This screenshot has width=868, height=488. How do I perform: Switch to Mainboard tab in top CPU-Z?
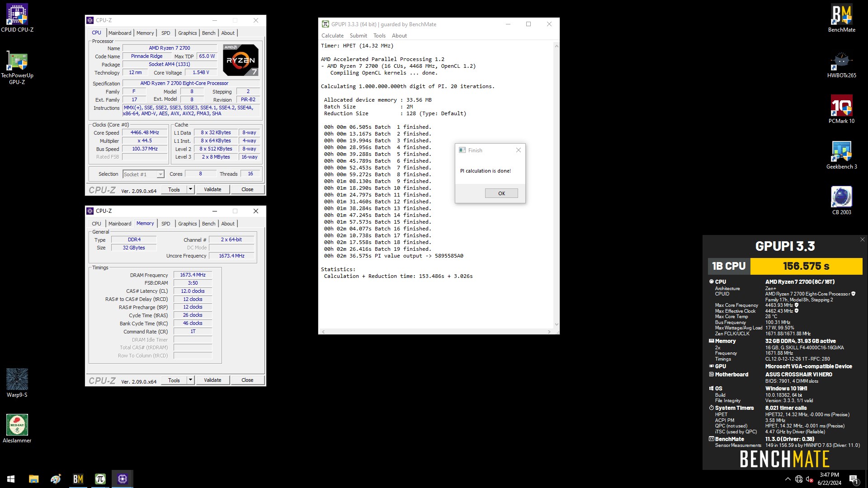point(120,33)
